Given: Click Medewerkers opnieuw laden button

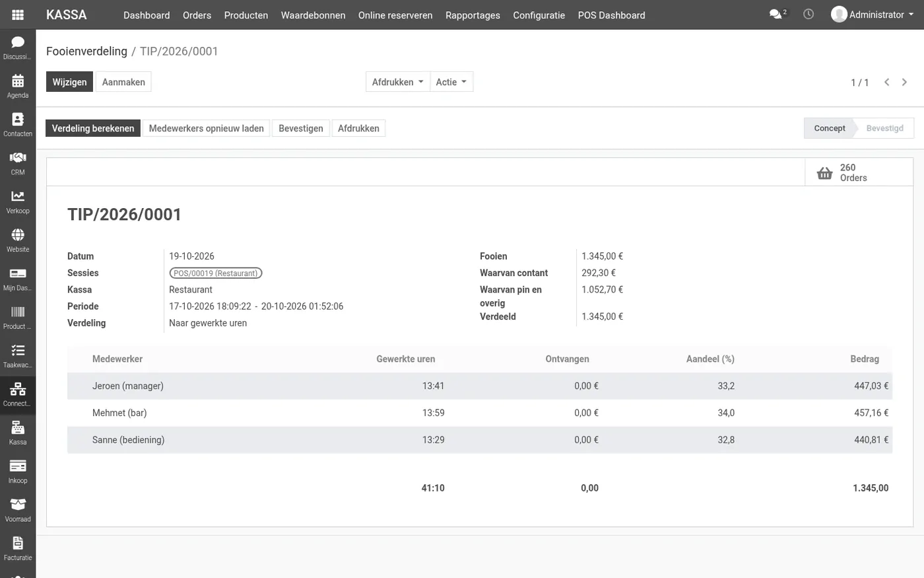Looking at the screenshot, I should [206, 128].
